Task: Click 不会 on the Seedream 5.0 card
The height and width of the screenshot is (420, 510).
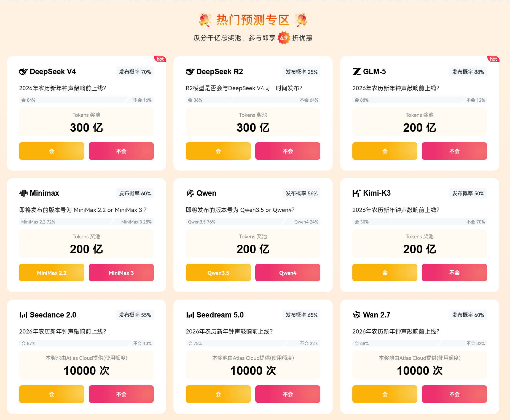Action: pyautogui.click(x=288, y=394)
